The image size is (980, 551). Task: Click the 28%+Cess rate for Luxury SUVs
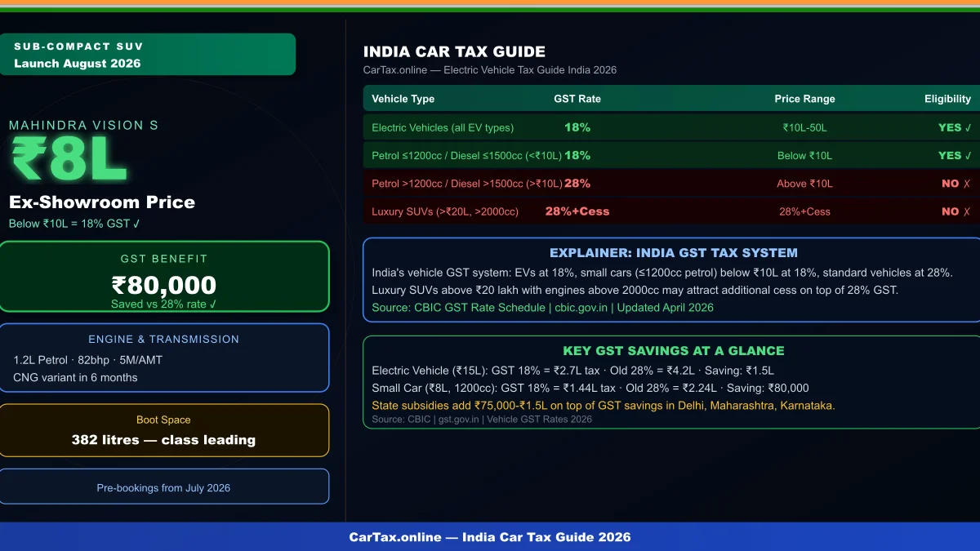coord(577,211)
